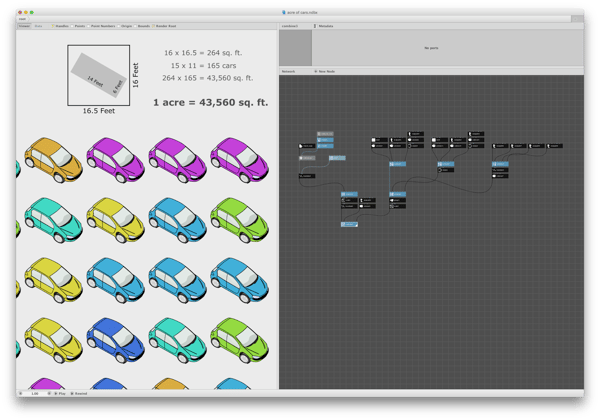Click the fully visible dark blue car

coord(115,340)
